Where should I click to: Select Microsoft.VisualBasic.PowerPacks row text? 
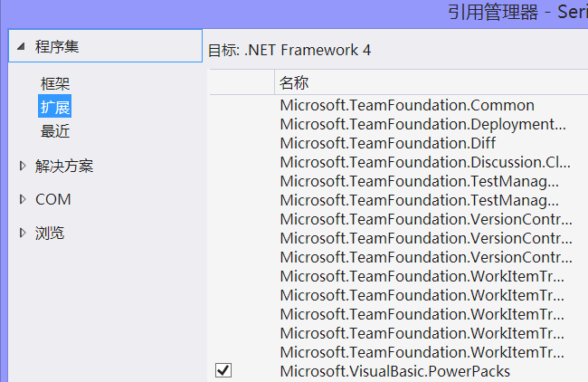click(x=395, y=371)
